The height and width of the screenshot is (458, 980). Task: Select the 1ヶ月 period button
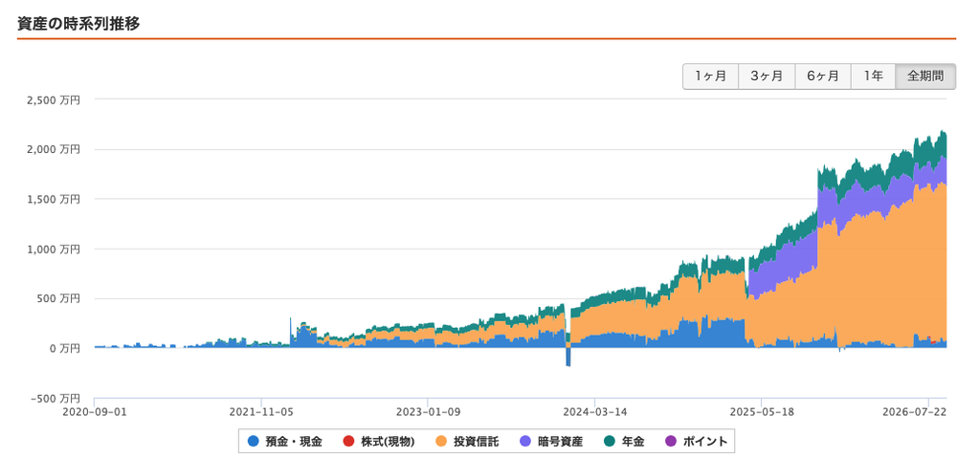coord(711,76)
